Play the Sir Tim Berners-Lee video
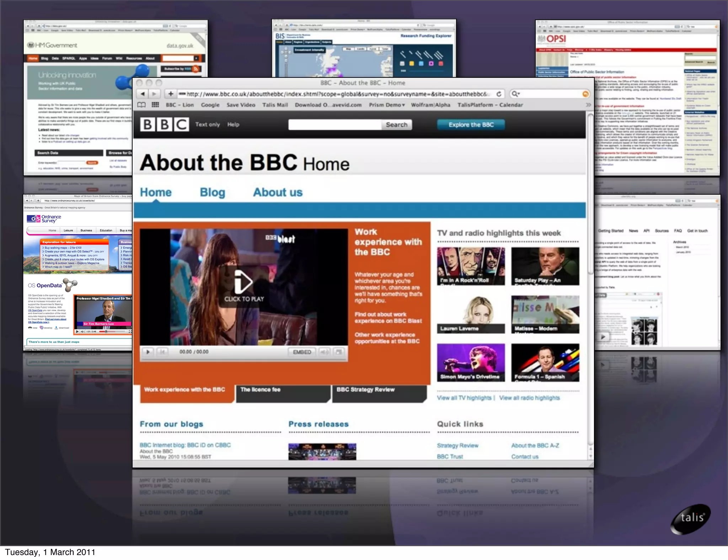 [x=77, y=332]
